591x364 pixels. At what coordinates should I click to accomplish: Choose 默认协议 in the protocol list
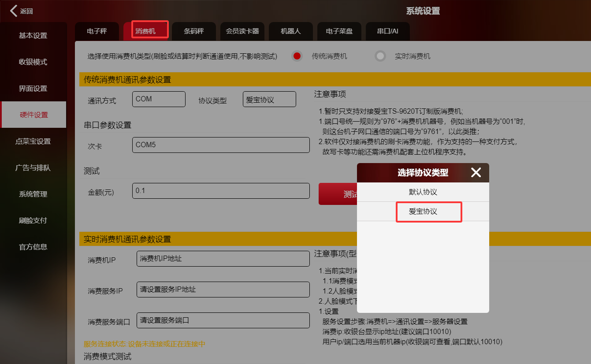423,192
